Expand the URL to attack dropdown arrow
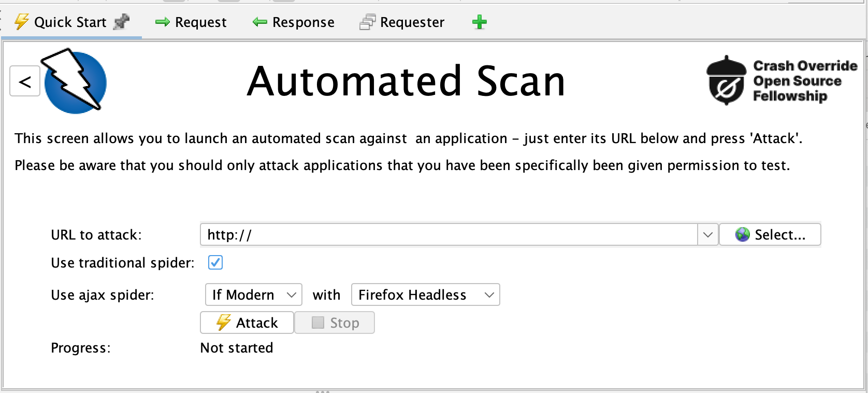This screenshot has height=393, width=868. 708,235
